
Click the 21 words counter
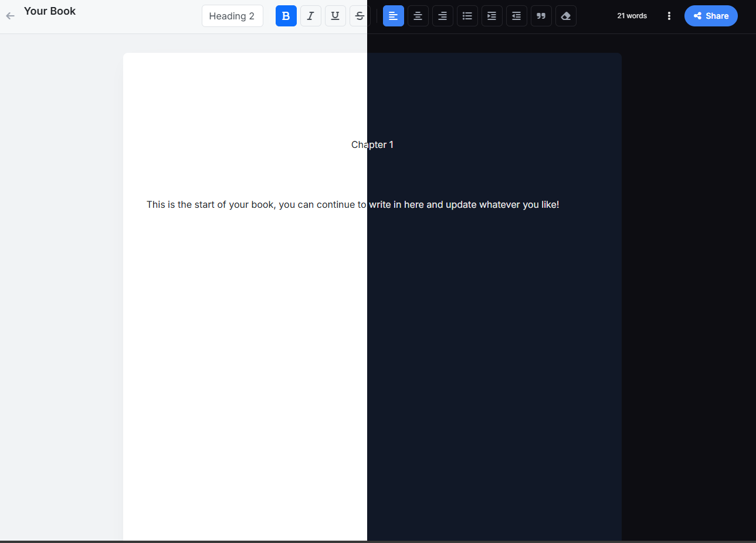pos(632,16)
